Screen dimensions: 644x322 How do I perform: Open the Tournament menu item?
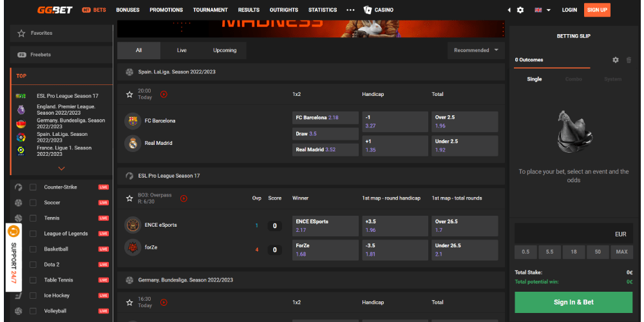(210, 10)
